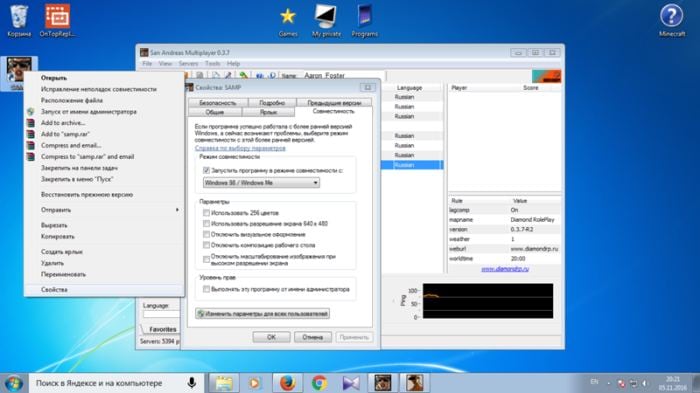The height and width of the screenshot is (393, 700).
Task: Click the Name field with Aaron_Foster
Action: point(343,75)
